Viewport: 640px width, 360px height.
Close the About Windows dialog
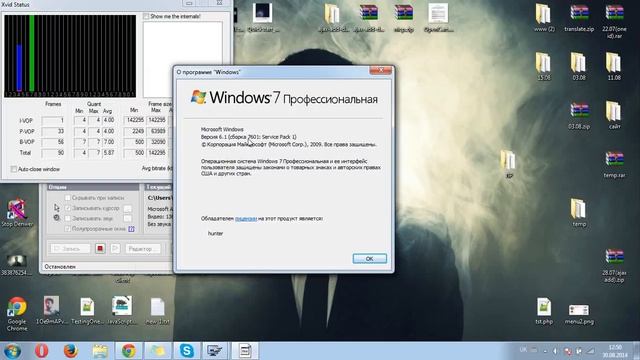point(381,71)
